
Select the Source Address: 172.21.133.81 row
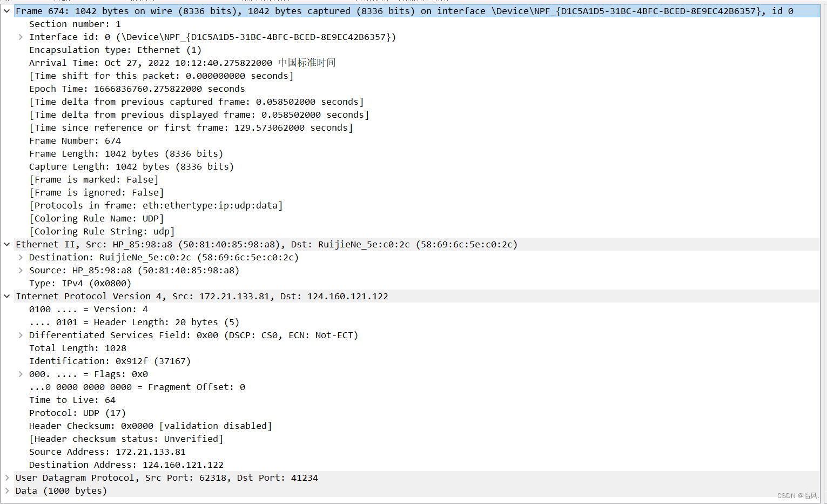pos(107,452)
